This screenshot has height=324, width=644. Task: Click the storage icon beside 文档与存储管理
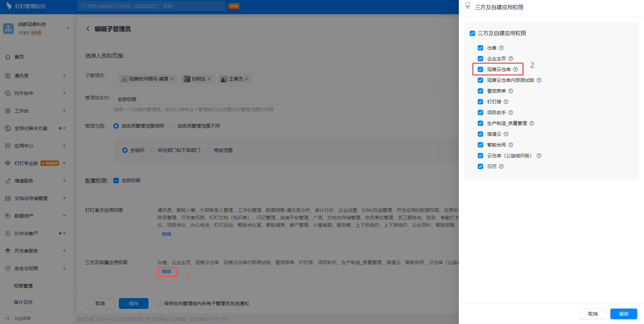[x=8, y=198]
